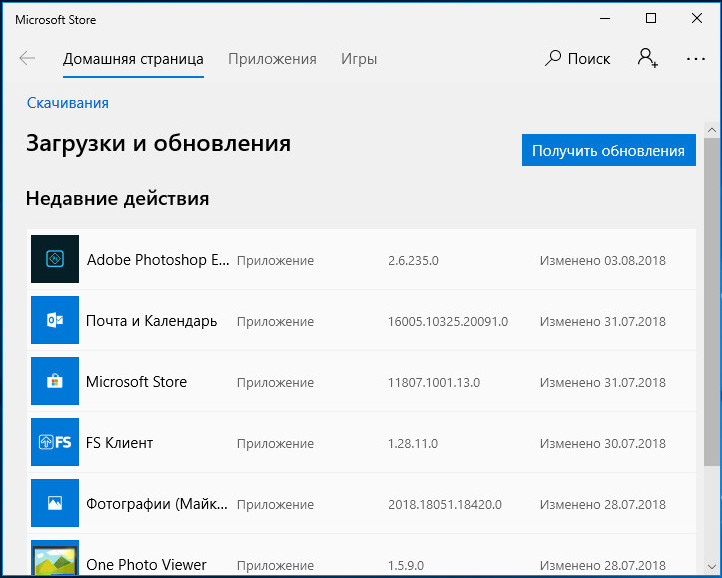Click the Фотографии app icon
This screenshot has height=578, width=722.
55,503
